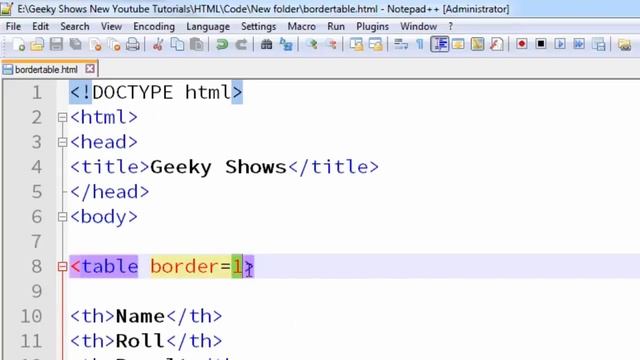Click the Replace toolbar icon
This screenshot has height=360, width=640.
(286, 44)
